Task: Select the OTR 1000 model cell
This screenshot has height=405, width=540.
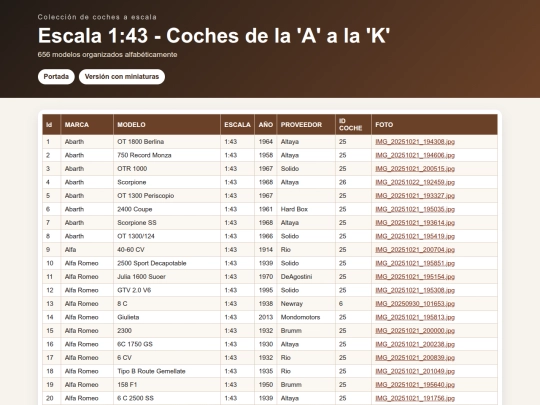Action: click(167, 168)
